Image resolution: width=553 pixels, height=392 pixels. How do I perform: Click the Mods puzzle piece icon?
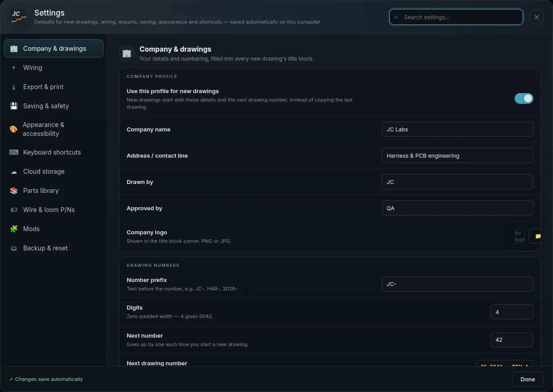click(x=14, y=229)
